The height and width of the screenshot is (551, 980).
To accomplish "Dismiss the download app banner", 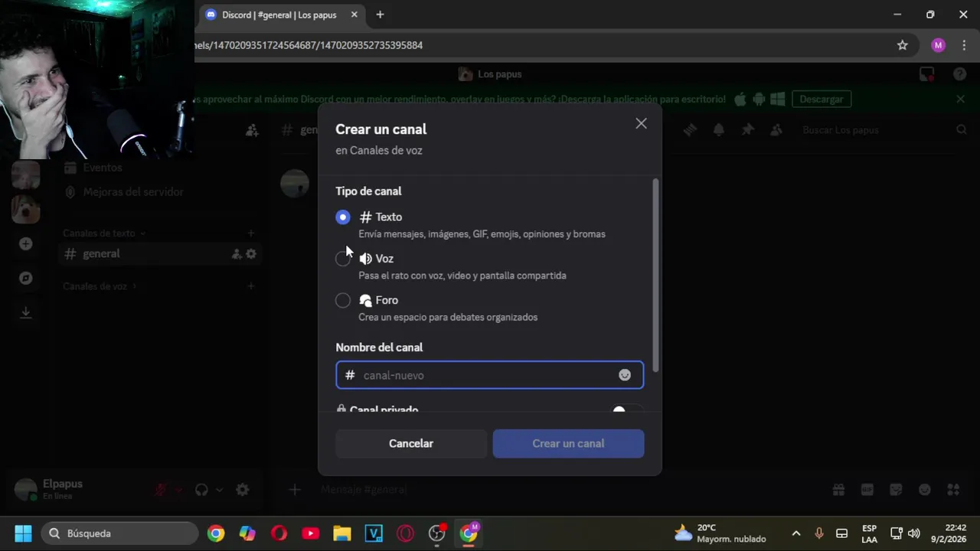I will point(961,99).
